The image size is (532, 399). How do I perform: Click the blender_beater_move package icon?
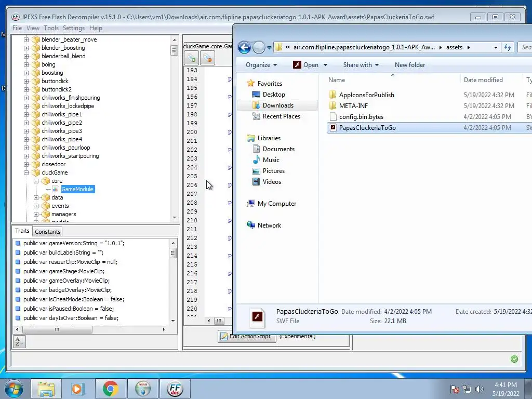pos(36,39)
